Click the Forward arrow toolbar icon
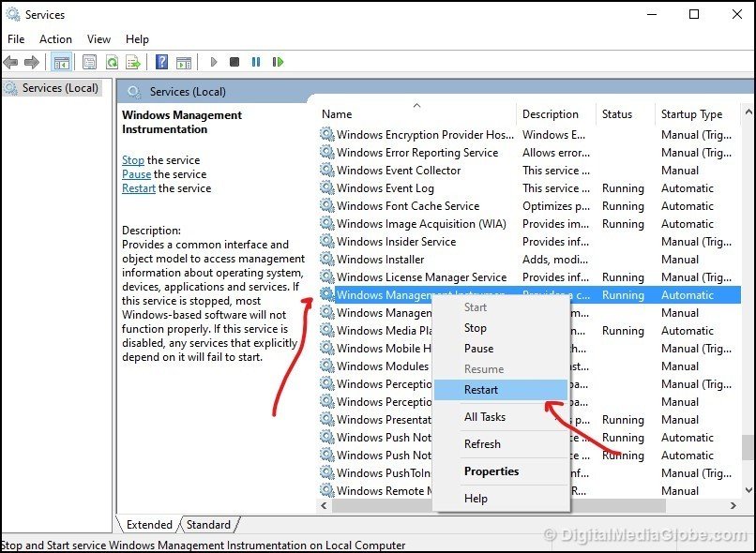Image resolution: width=756 pixels, height=553 pixels. click(x=32, y=62)
